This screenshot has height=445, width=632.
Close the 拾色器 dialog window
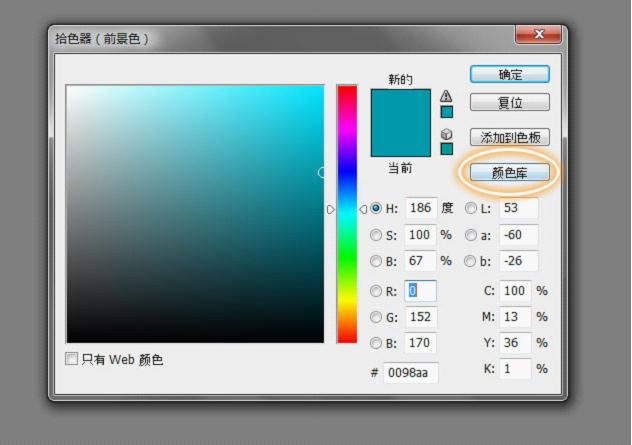click(538, 36)
